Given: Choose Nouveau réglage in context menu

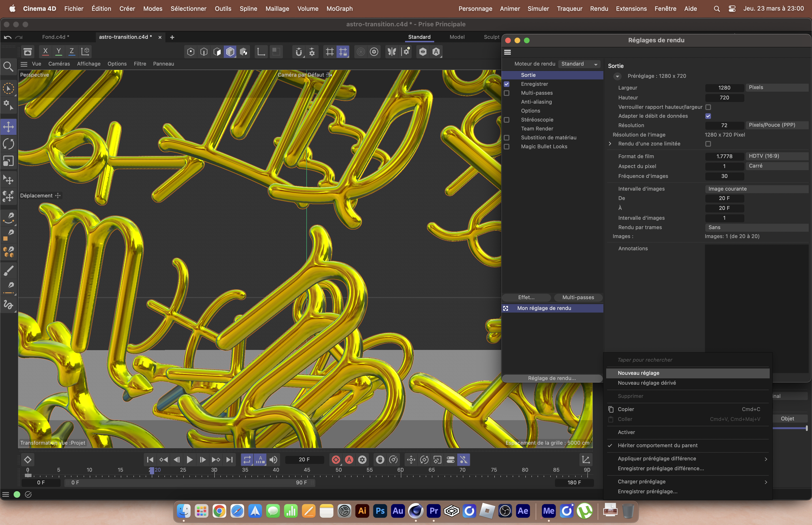Looking at the screenshot, I should coord(688,373).
